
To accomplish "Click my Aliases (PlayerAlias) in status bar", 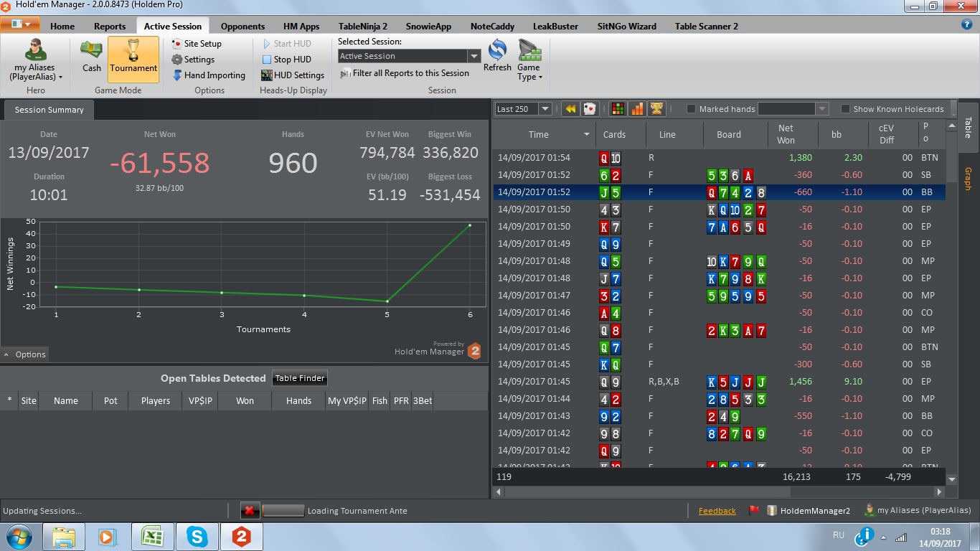I will [918, 511].
